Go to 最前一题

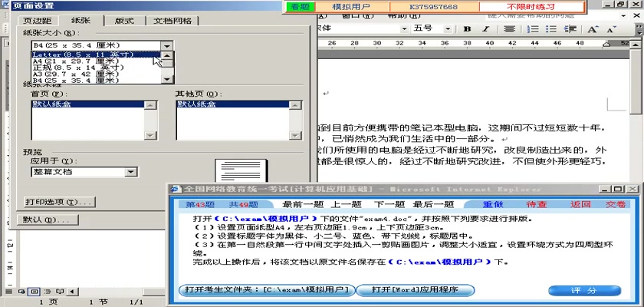pyautogui.click(x=303, y=205)
